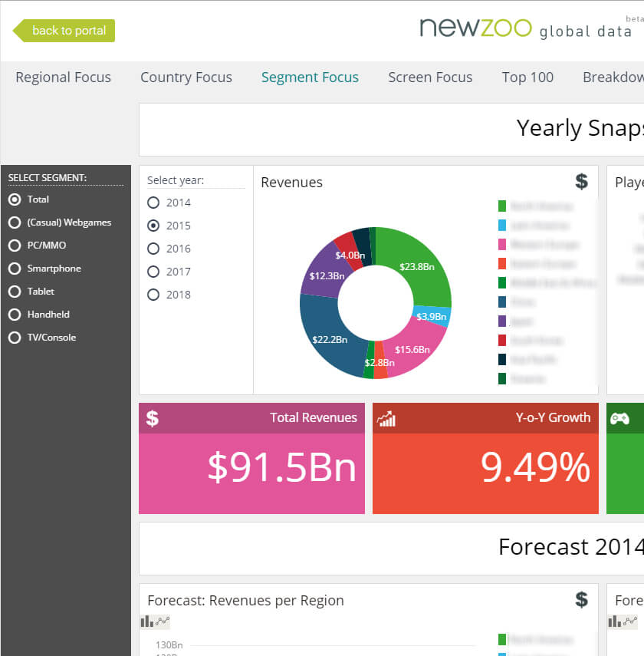The width and height of the screenshot is (644, 656).
Task: Click the 'SELECT SEGMENT:' heading
Action: coord(48,178)
